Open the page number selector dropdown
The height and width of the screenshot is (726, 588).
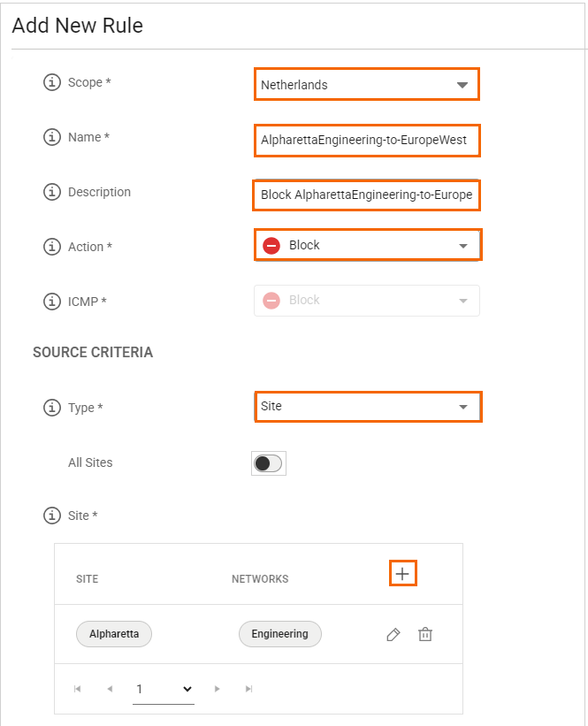(164, 689)
